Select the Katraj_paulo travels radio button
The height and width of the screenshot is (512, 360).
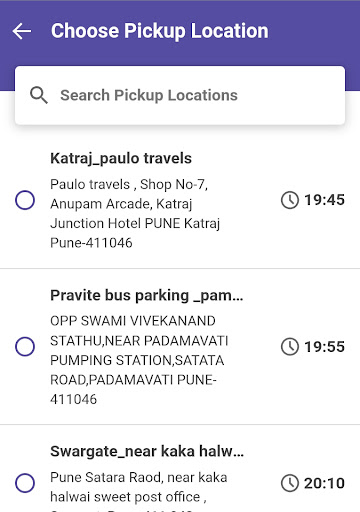coord(25,200)
